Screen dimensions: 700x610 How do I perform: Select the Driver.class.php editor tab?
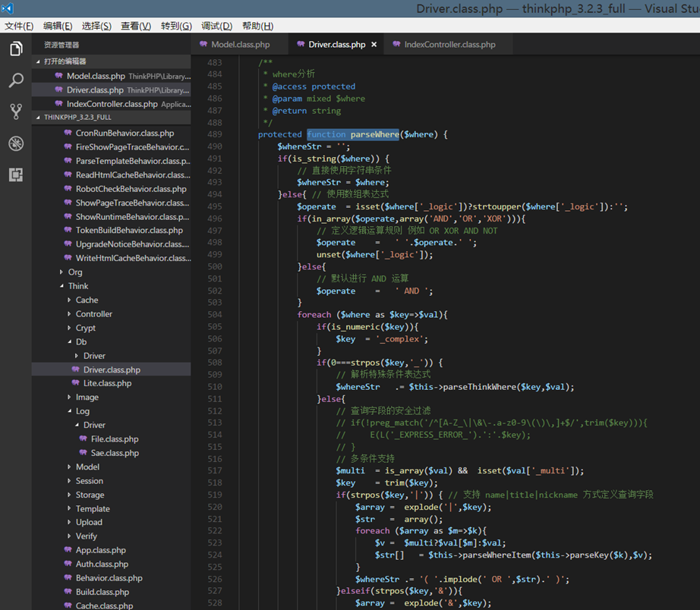(336, 45)
